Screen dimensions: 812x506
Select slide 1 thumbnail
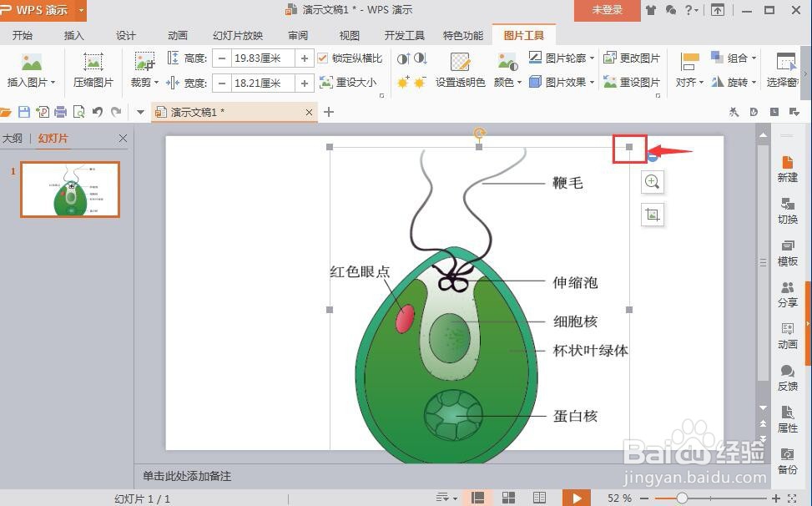tap(70, 189)
